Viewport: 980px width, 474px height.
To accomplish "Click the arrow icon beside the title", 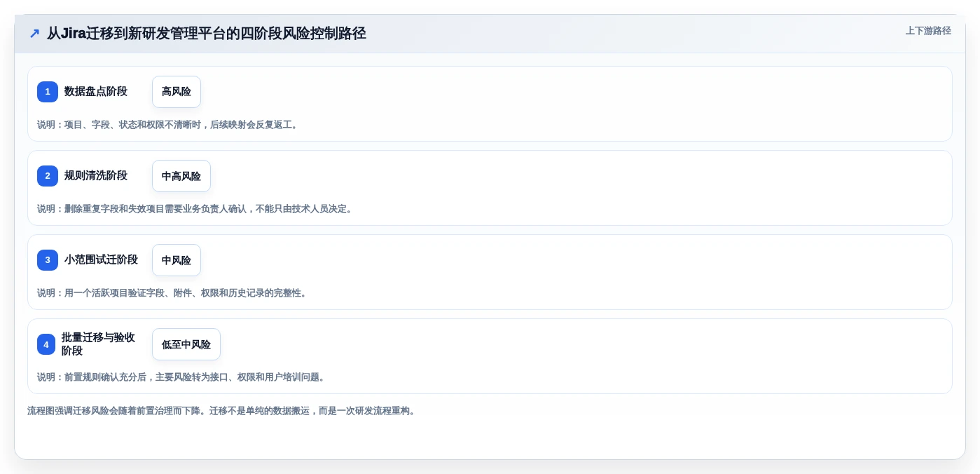I will point(34,34).
